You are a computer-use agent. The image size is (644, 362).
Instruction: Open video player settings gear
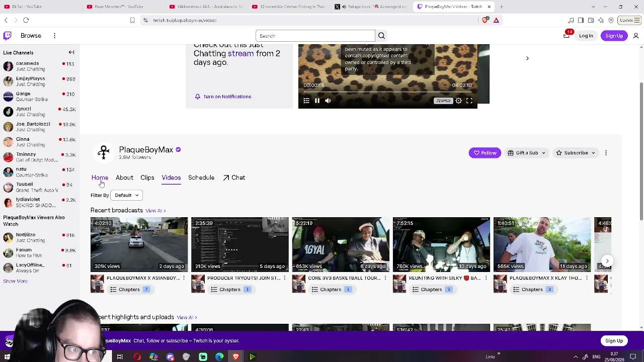458,101
